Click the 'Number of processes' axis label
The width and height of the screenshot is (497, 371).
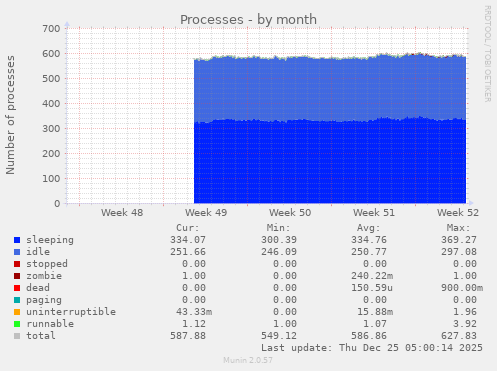tap(10, 115)
